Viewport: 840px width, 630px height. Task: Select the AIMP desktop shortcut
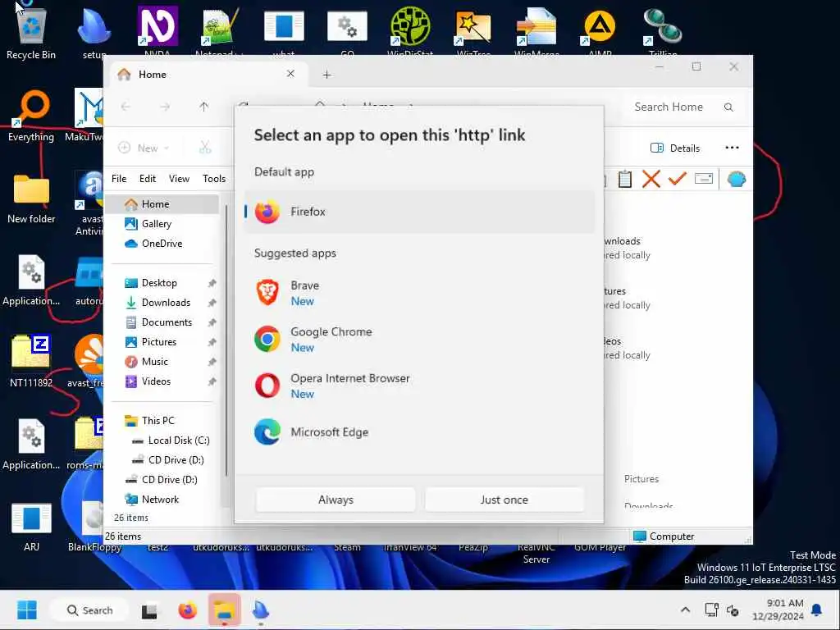[x=600, y=32]
